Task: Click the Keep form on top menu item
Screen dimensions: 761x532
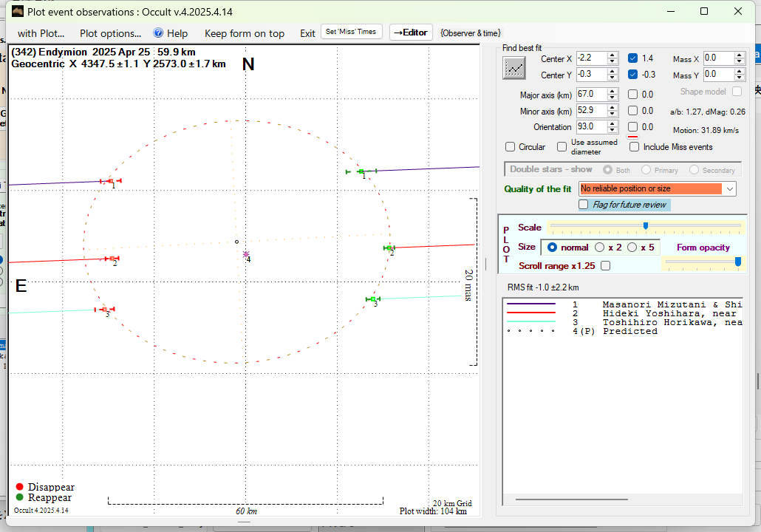Action: click(x=244, y=33)
